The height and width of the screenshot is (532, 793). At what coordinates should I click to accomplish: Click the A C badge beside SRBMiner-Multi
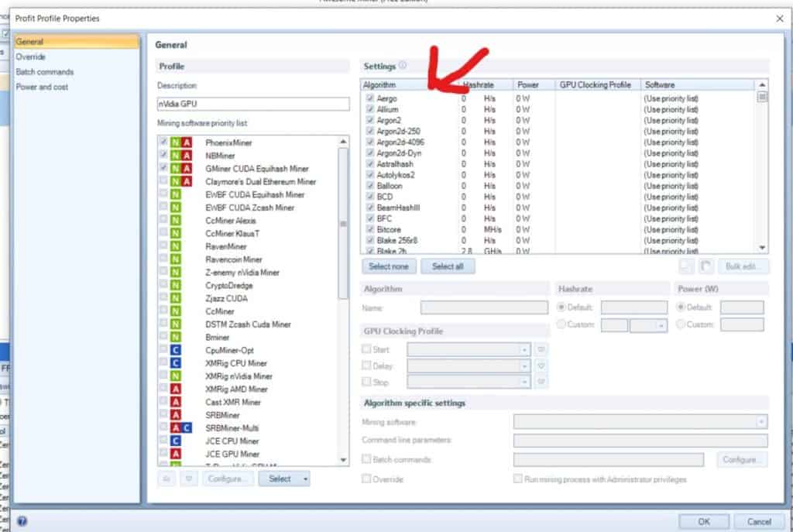181,427
